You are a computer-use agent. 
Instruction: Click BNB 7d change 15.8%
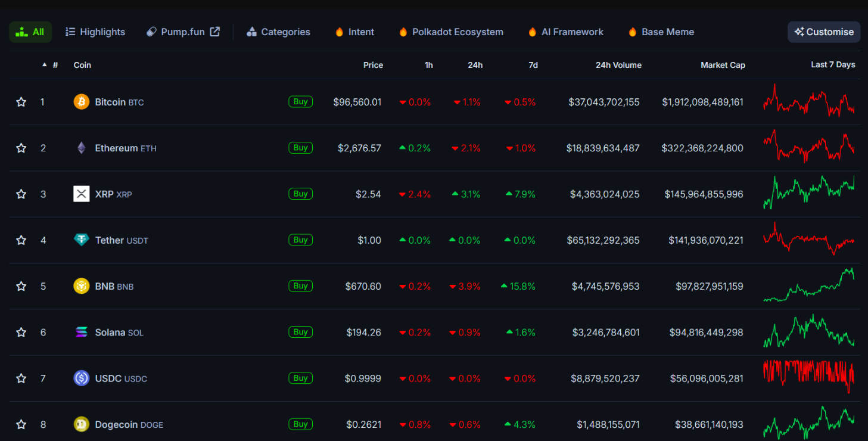click(x=518, y=286)
